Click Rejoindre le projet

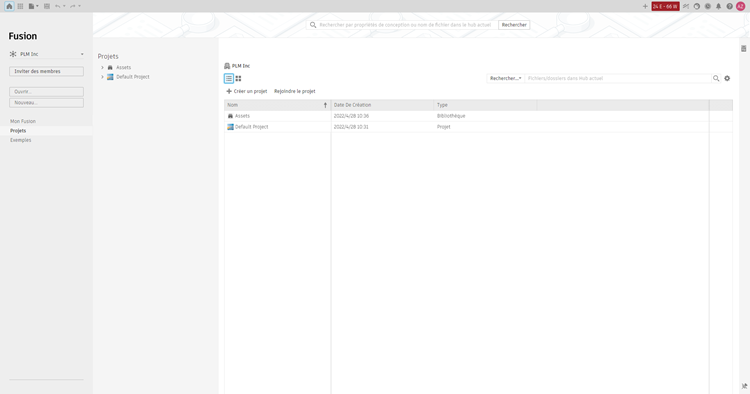(x=295, y=91)
